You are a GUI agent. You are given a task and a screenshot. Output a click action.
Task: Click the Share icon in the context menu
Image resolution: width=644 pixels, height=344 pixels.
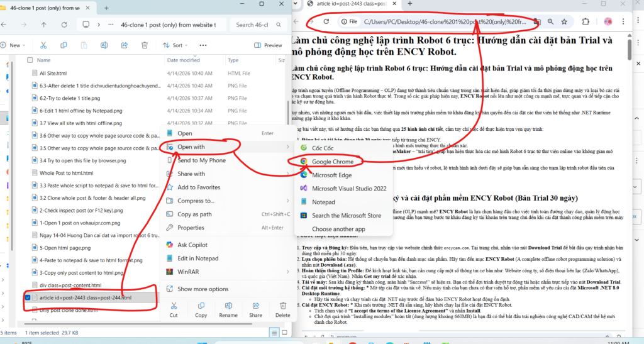point(255,308)
